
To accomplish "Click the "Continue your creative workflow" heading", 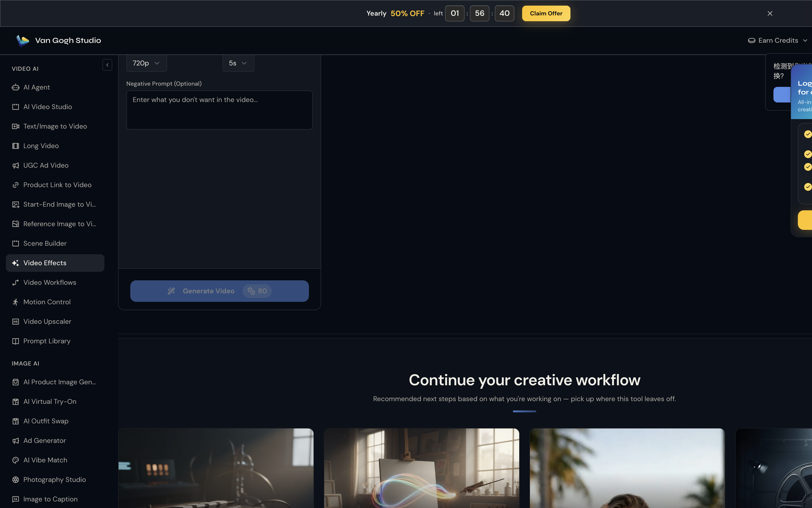I will [x=524, y=380].
